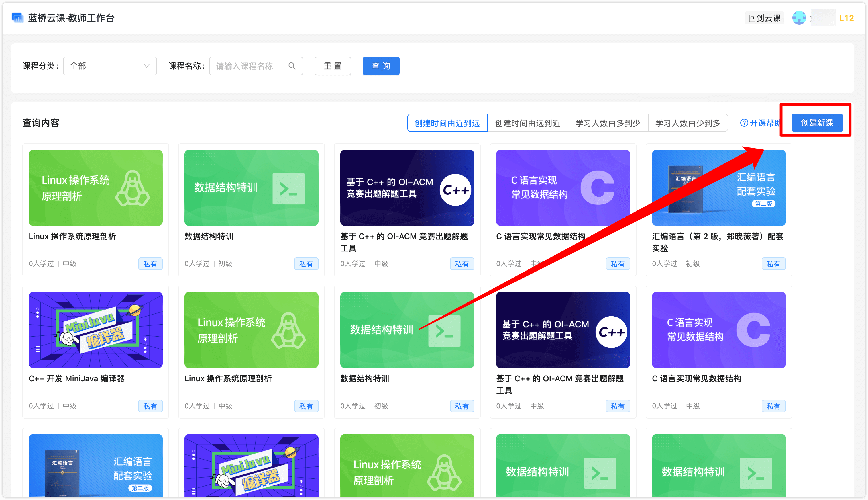Click the terminal prompt icon on first 数据结构特训 cover
The height and width of the screenshot is (500, 868).
tap(288, 189)
